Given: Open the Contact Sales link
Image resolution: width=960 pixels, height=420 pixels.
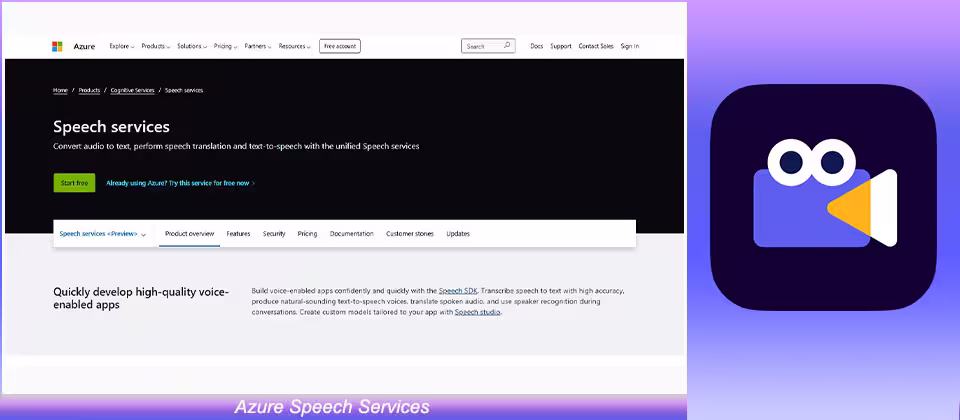Looking at the screenshot, I should click(x=596, y=47).
